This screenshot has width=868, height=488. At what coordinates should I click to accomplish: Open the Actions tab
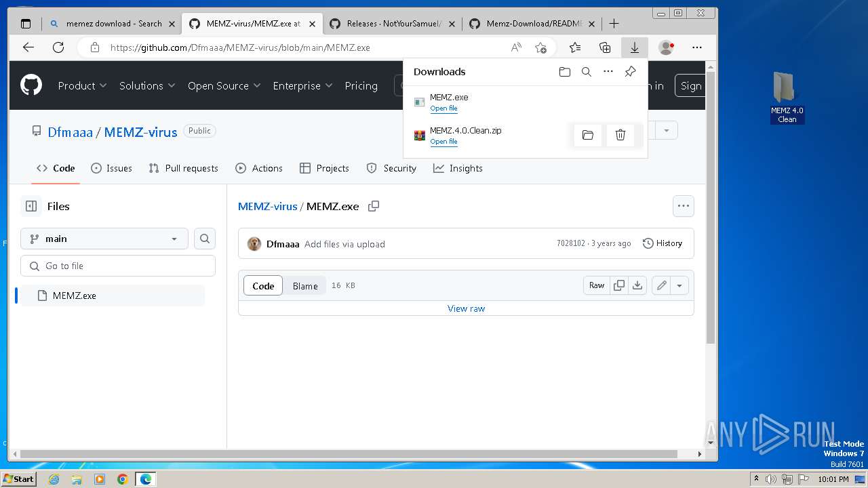click(259, 168)
